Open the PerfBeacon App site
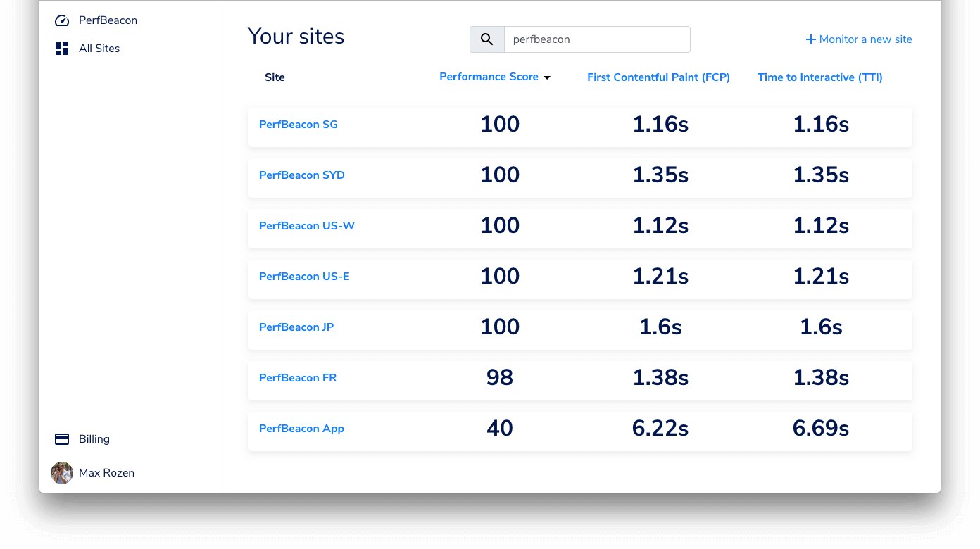 [301, 429]
